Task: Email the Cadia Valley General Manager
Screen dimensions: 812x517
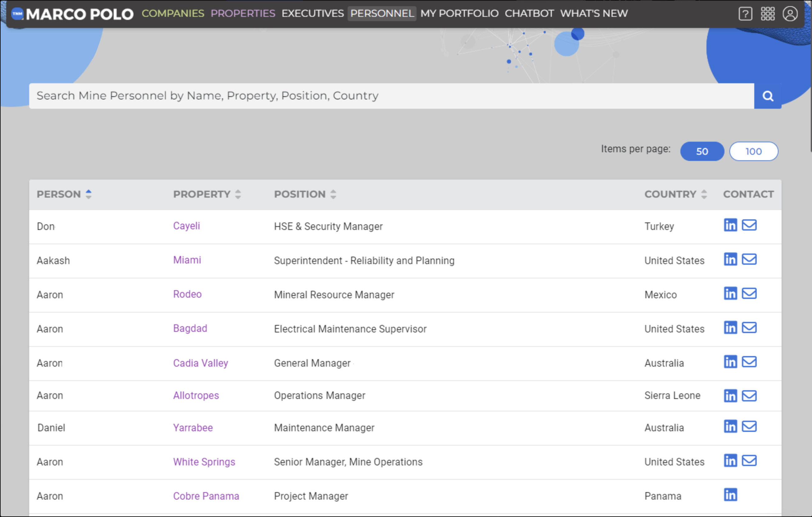Action: 749,362
